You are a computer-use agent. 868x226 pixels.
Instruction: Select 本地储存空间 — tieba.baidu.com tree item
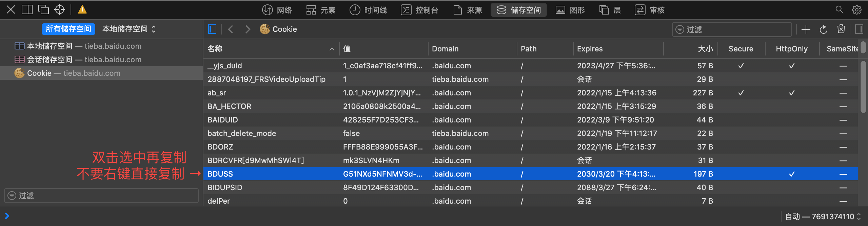tap(101, 46)
